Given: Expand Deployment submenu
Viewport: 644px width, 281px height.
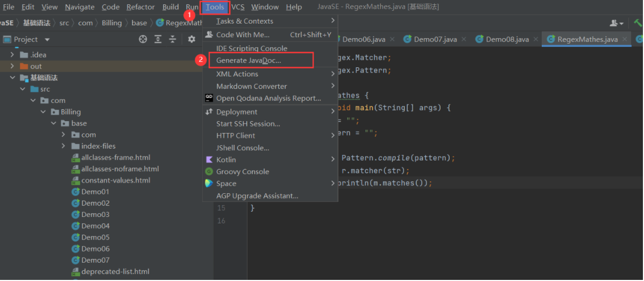Looking at the screenshot, I should 270,112.
